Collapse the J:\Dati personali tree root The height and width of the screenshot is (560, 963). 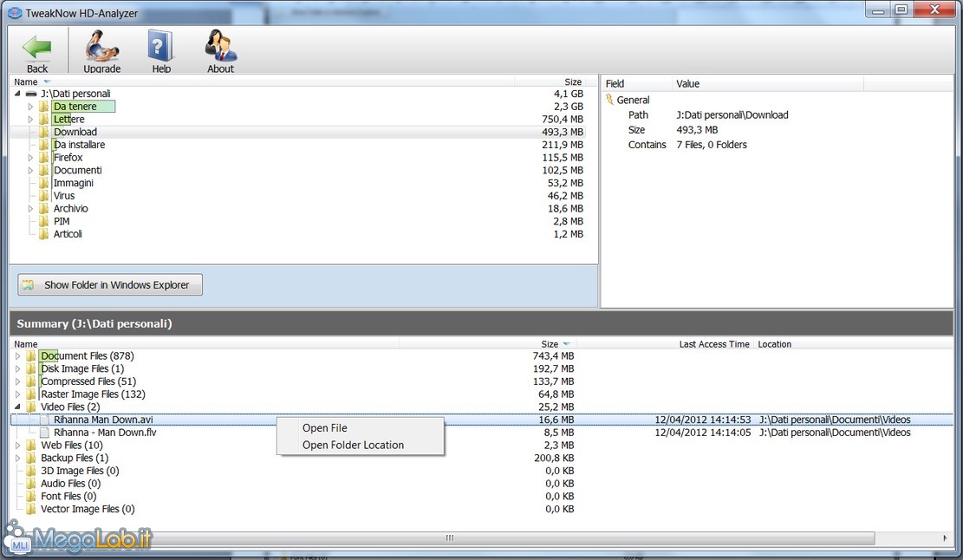point(17,94)
